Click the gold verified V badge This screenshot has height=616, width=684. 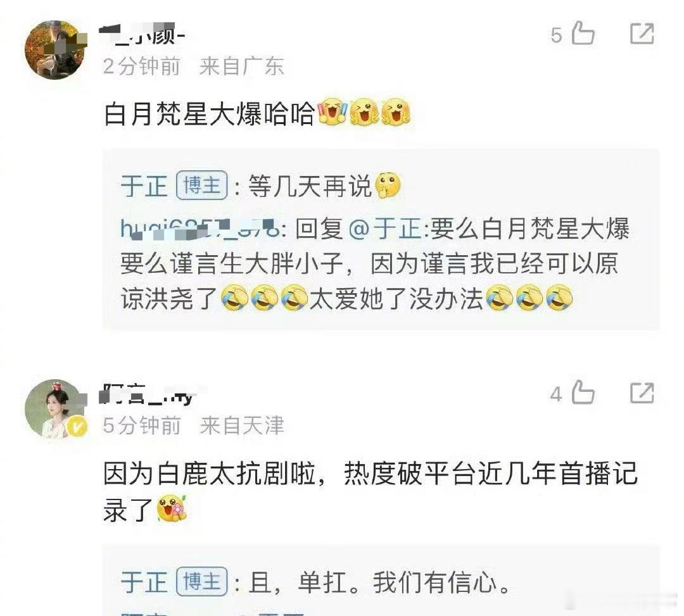tap(77, 428)
